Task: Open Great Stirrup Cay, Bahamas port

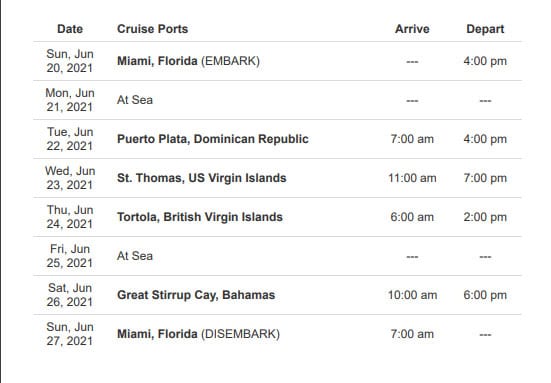Action: pyautogui.click(x=196, y=295)
